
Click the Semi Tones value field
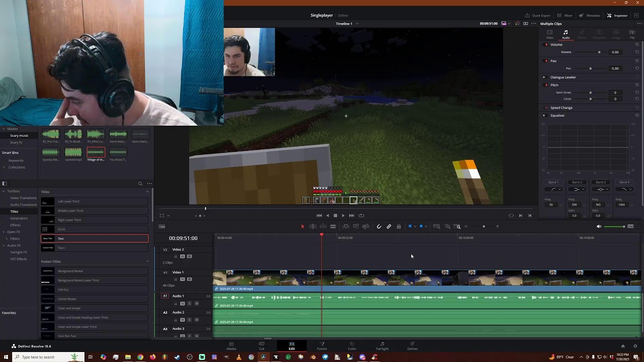pos(615,93)
